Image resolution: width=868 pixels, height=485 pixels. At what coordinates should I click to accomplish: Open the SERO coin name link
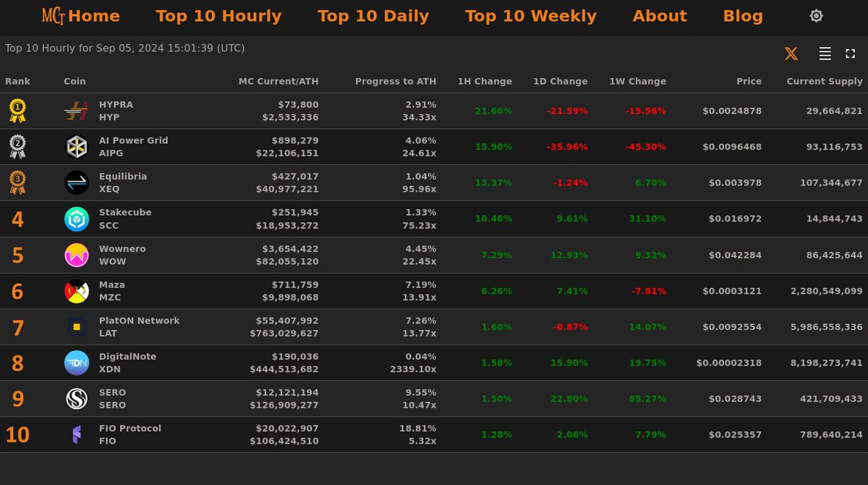point(112,392)
